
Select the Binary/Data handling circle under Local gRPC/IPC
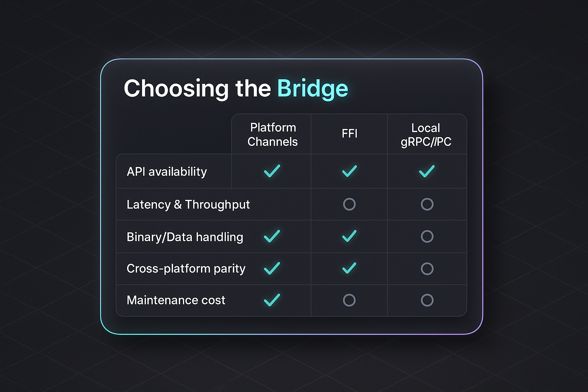click(427, 236)
